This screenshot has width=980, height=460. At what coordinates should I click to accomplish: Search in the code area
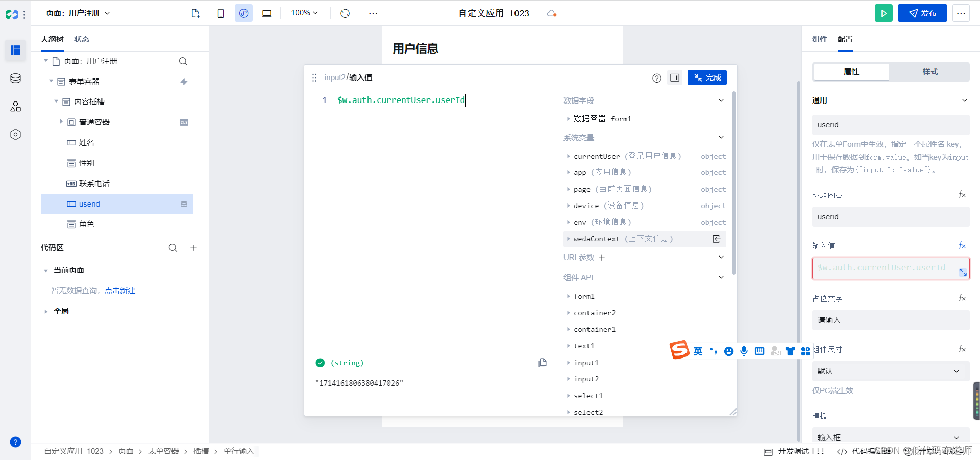173,248
